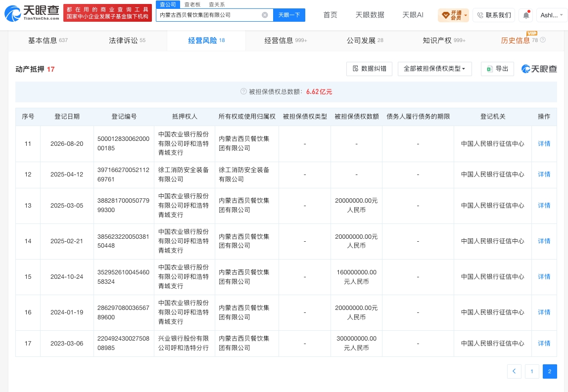Open 详情 for row 16 dated 2024-01-19
This screenshot has height=392, width=568.
coord(544,312)
